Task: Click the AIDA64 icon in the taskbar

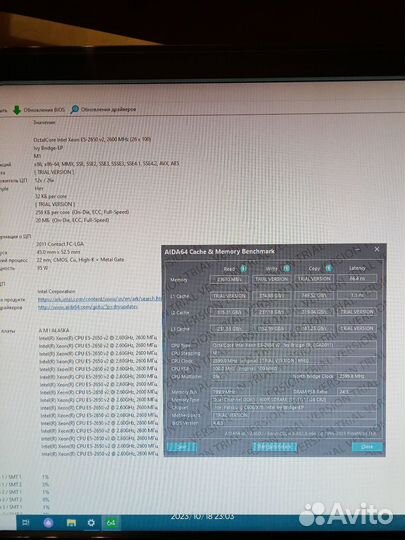Action: pos(111,523)
